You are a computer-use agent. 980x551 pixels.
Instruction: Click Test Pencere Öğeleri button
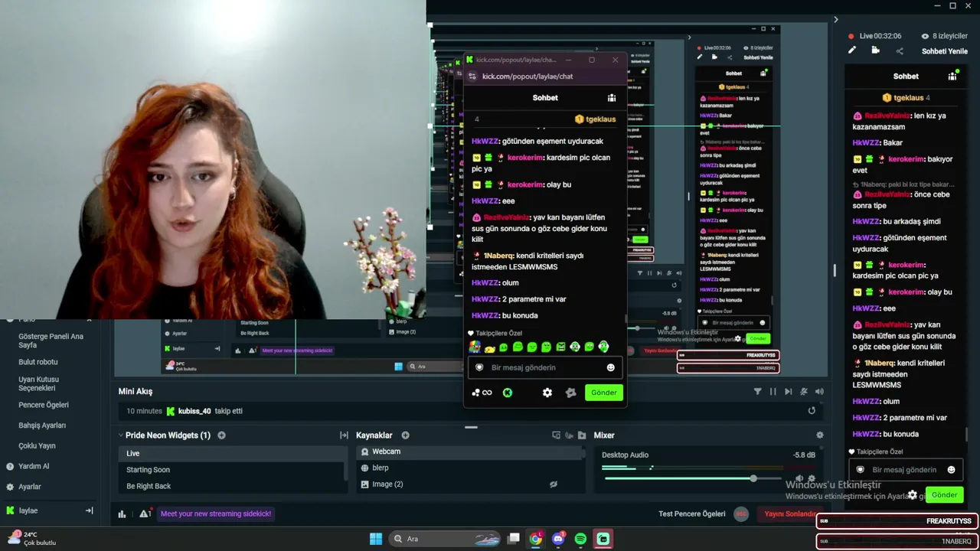click(691, 514)
